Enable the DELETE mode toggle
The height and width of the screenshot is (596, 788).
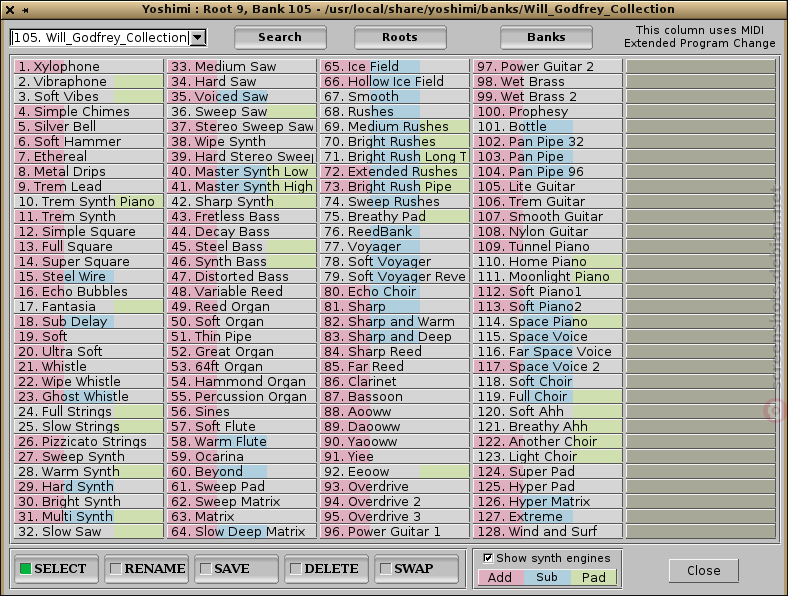pos(326,569)
